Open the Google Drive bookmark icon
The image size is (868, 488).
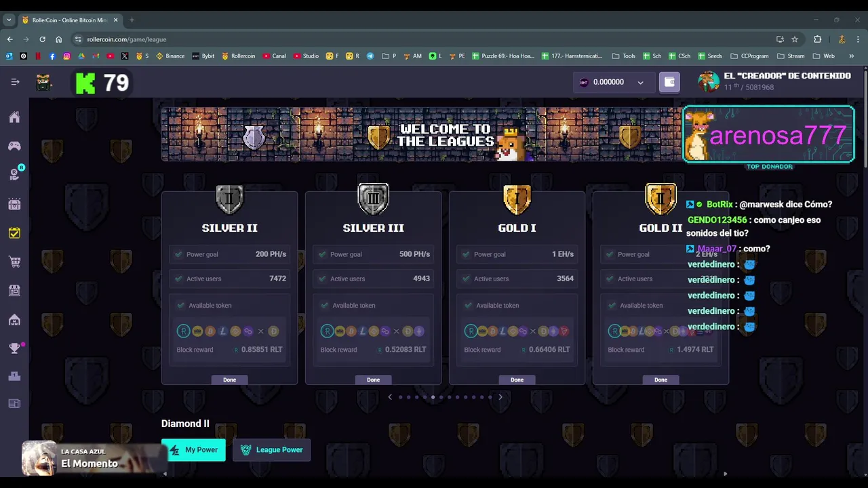point(81,56)
